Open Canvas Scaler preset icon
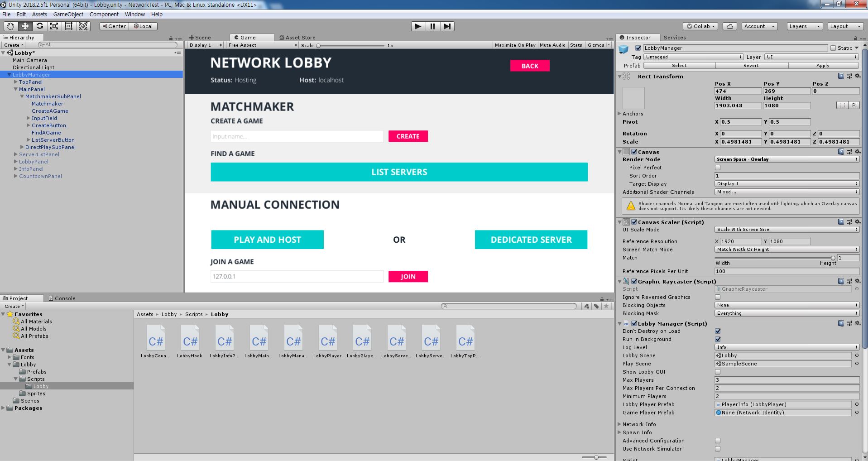Image resolution: width=868 pixels, height=461 pixels. (849, 222)
